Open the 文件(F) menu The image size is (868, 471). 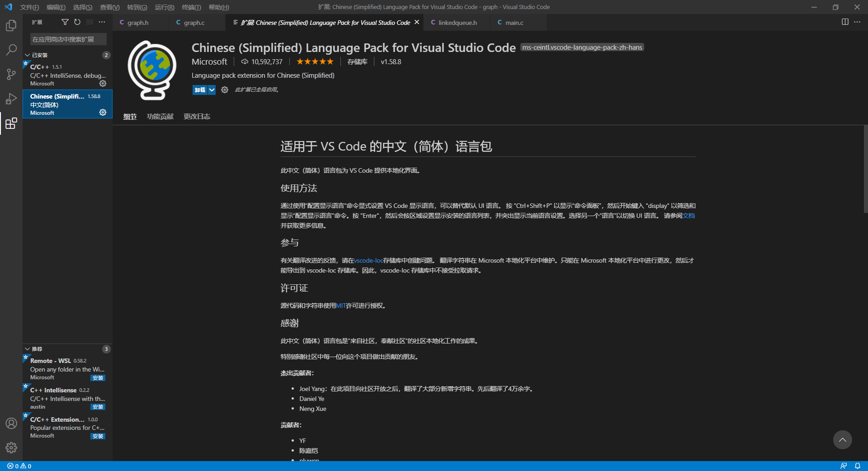(29, 7)
